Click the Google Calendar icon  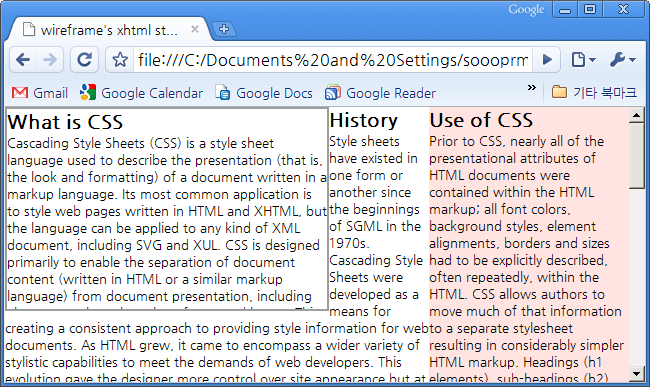tap(88, 92)
